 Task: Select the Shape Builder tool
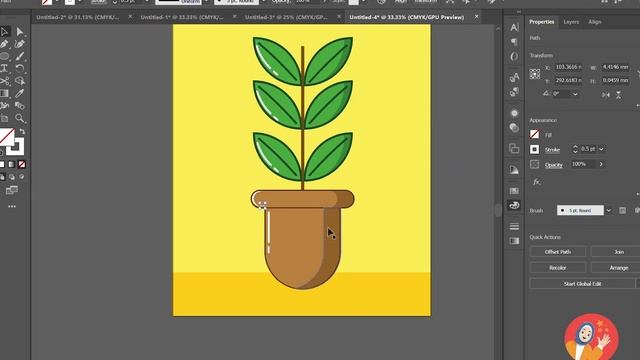(20, 81)
